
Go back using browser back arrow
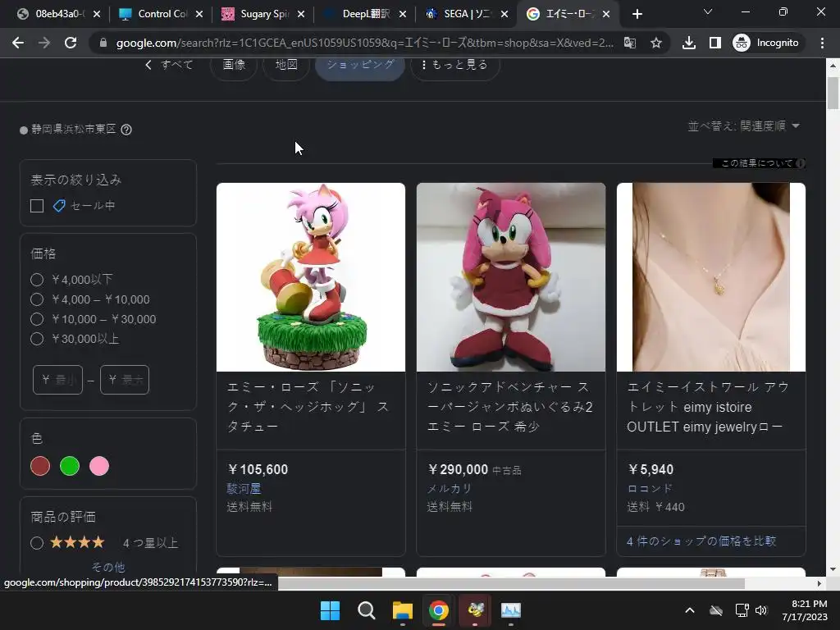18,43
